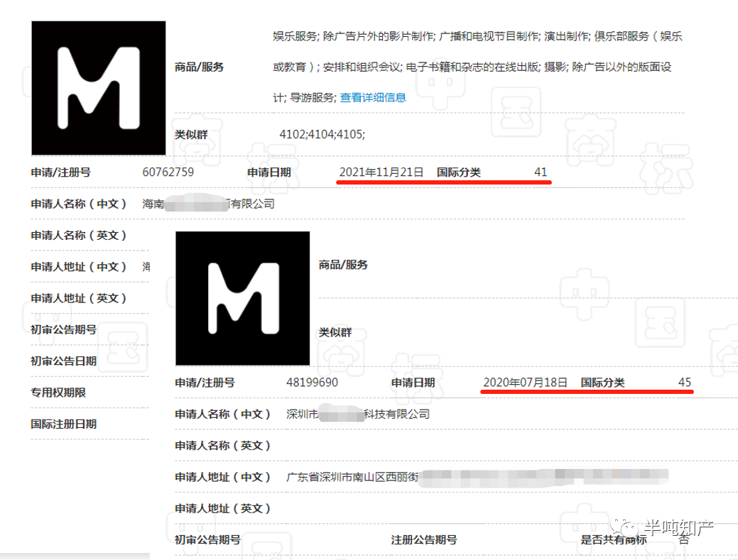Click the goods text starting with 娱乐服务

(x=478, y=67)
